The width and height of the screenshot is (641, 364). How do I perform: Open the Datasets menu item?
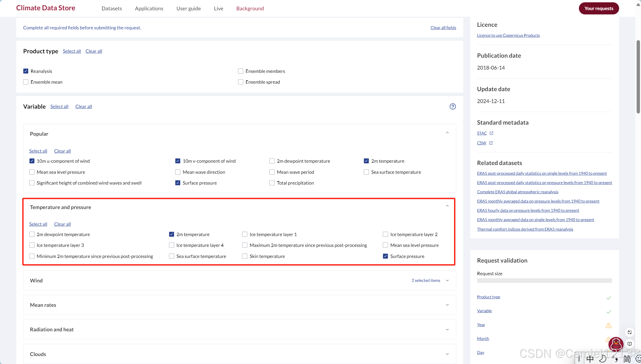[112, 8]
